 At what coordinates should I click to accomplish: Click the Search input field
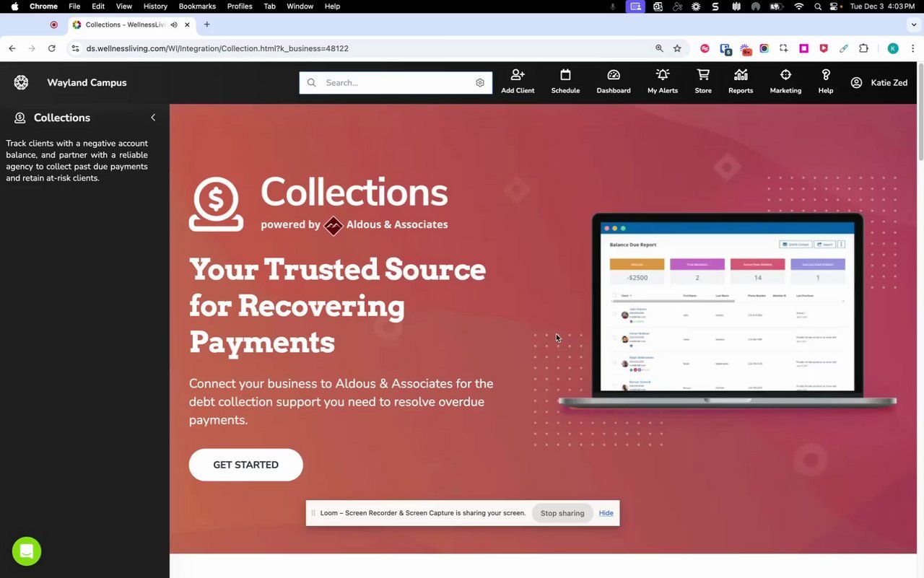coord(396,83)
